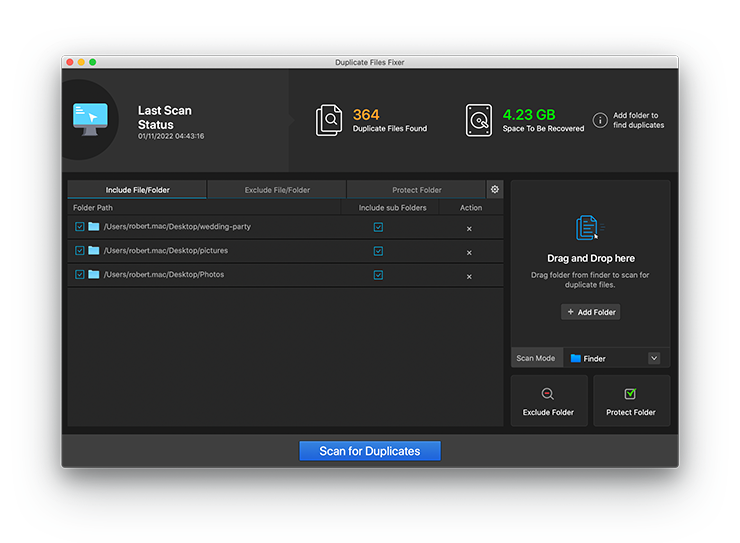Open the Scan Mode dropdown arrow
Screen dimensions: 740x543
coord(654,358)
